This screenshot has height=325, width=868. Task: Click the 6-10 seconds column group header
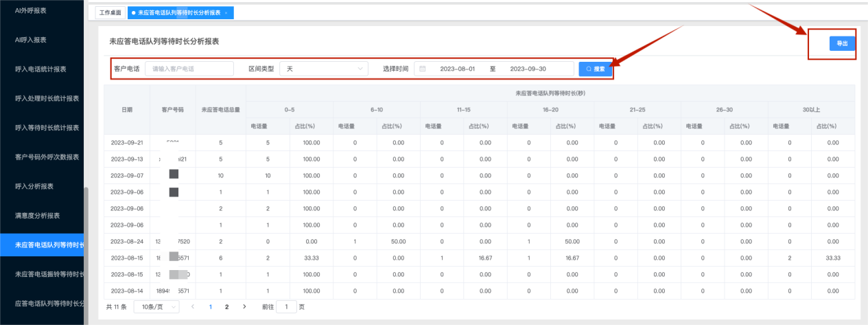(x=377, y=109)
